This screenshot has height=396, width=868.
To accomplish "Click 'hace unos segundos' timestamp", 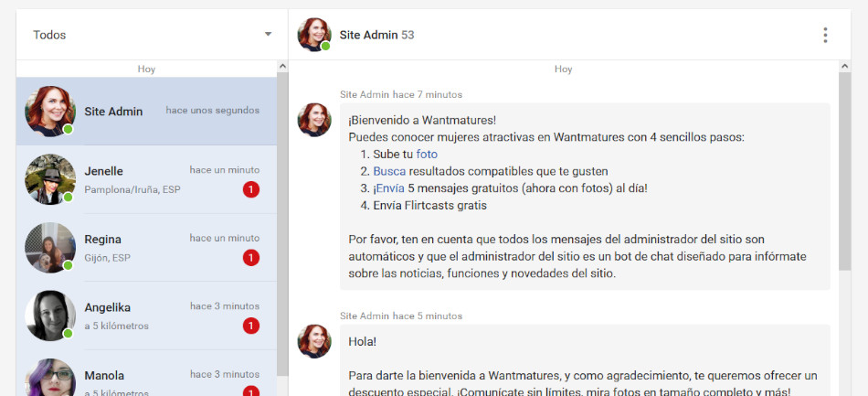I will pos(213,111).
